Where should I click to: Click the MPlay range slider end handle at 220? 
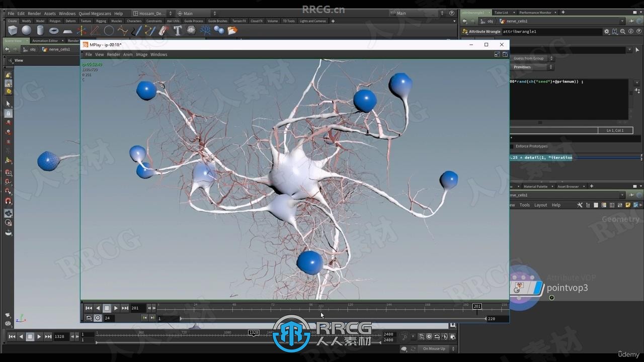(486, 318)
